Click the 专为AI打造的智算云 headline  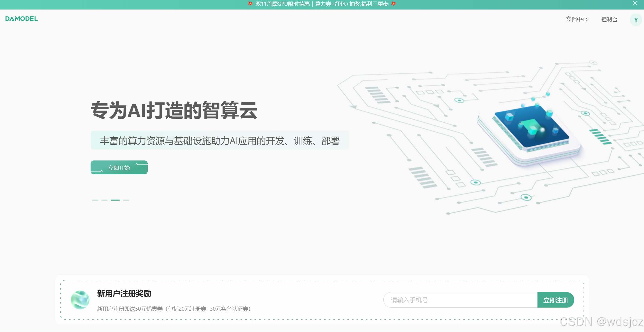pos(174,111)
